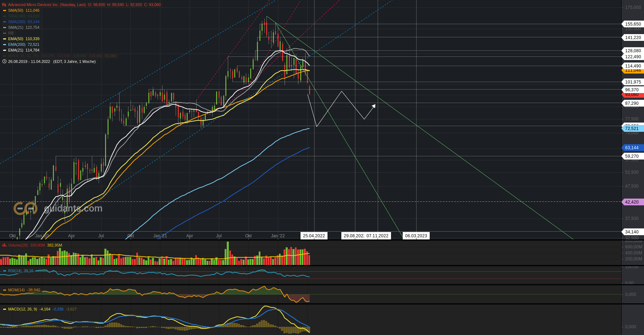Screen dimensions: 644x335
Task: Click the -38,940 momentum value
Action: click(x=34, y=290)
